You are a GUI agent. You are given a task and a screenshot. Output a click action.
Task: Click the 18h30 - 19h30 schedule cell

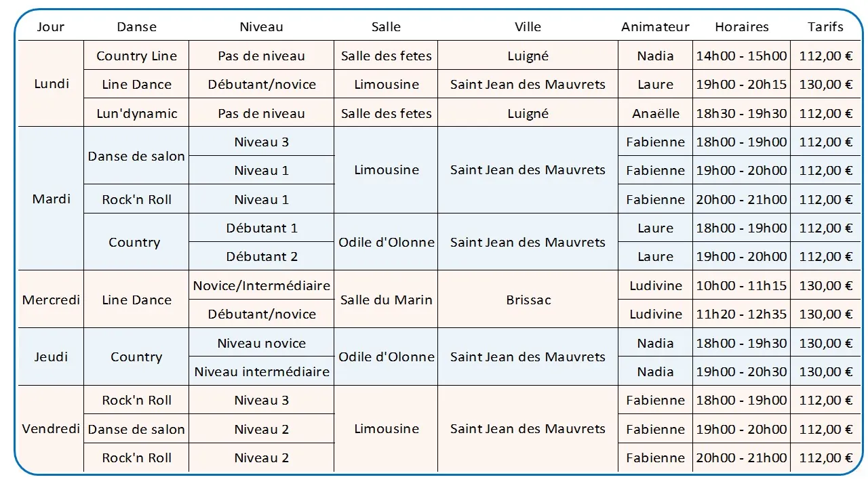[x=742, y=113]
